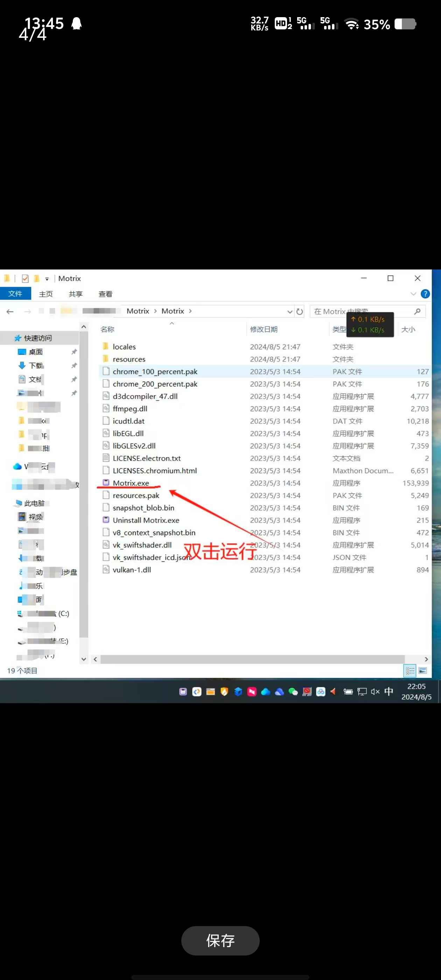Click the search magnifier icon

pos(418,311)
